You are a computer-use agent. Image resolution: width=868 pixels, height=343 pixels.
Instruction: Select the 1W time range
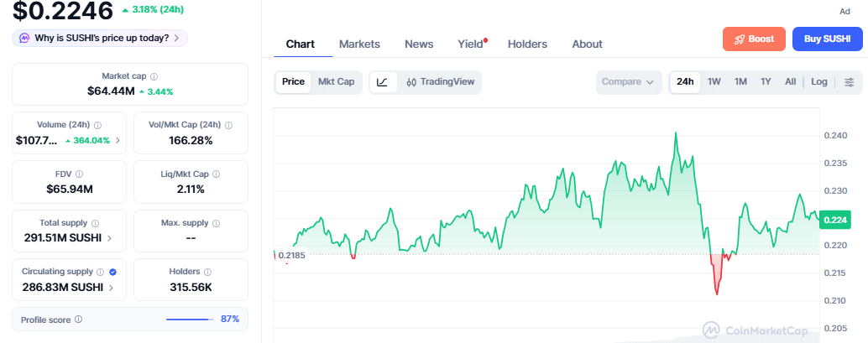714,82
